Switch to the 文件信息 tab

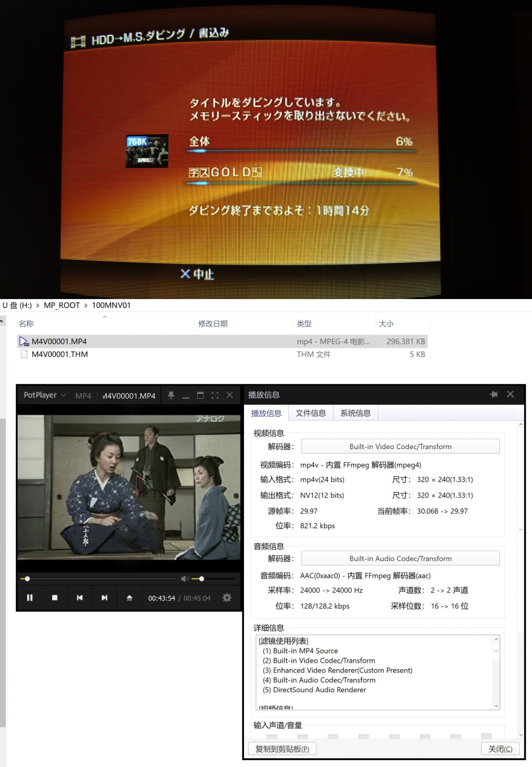pos(311,413)
